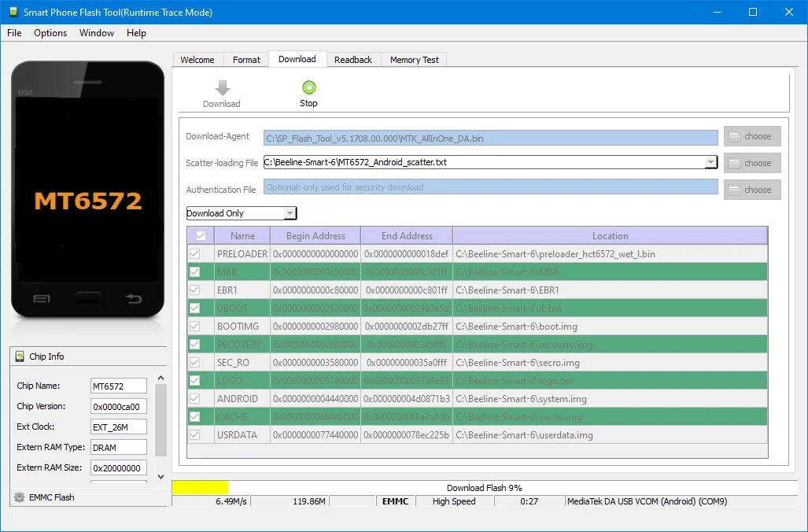Switch to the Memory Test tab
This screenshot has width=808, height=532.
[x=415, y=60]
